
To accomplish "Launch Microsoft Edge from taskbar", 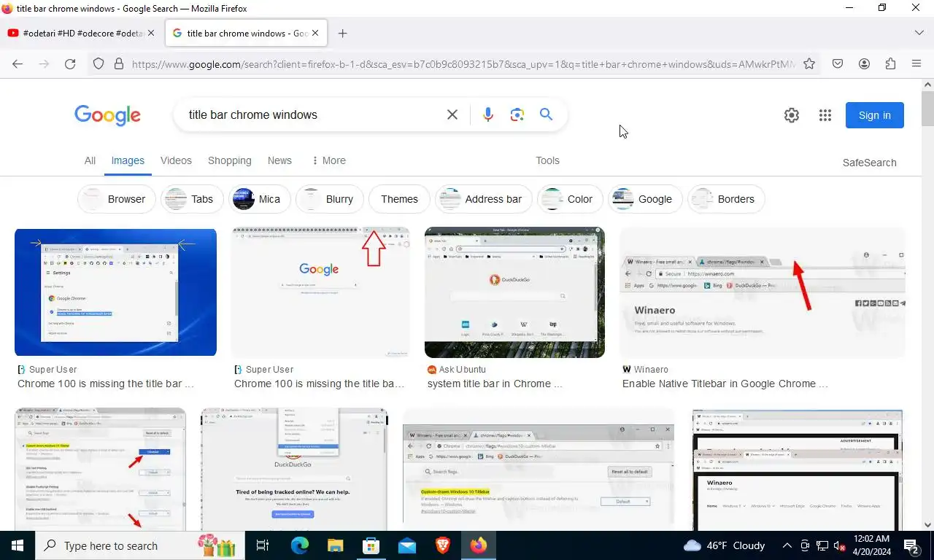I will pos(300,545).
